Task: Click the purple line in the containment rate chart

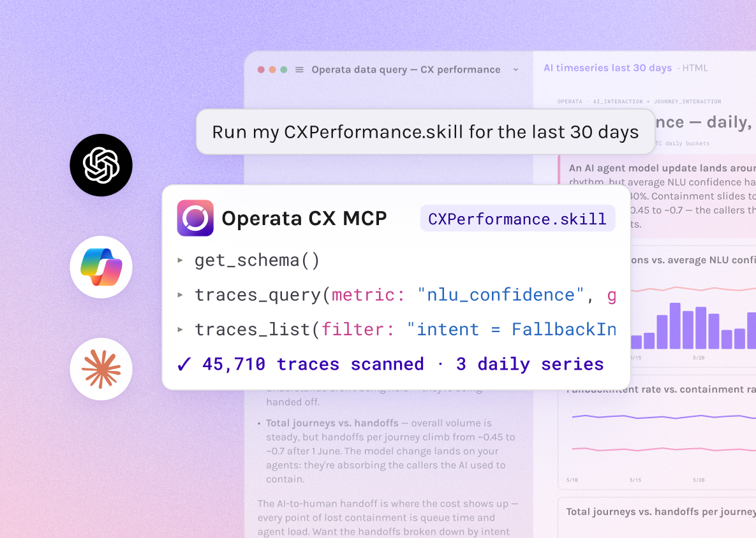Action: pos(663,417)
